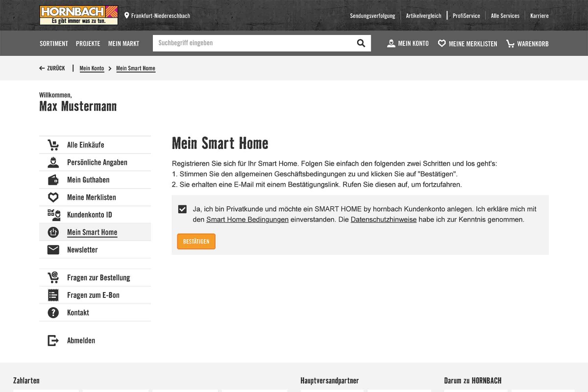The height and width of the screenshot is (392, 588).
Task: Select Kundenkonto ID in sidebar
Action: 95,215
